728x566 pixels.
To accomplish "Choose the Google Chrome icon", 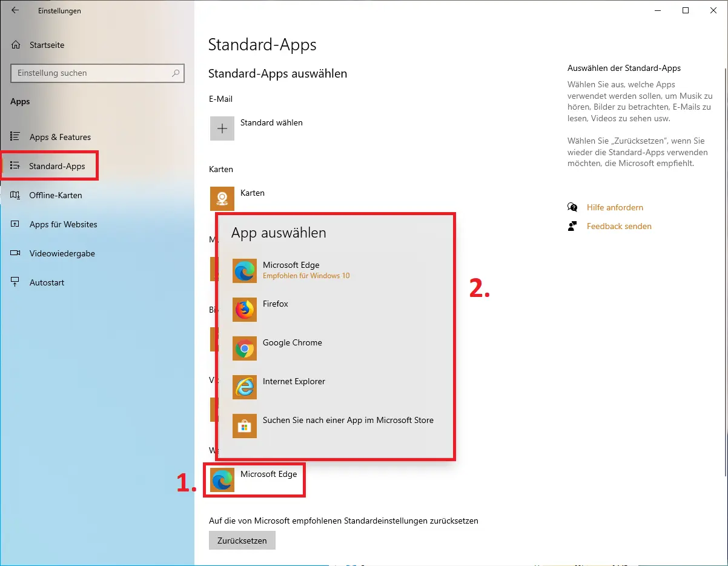I will 245,348.
